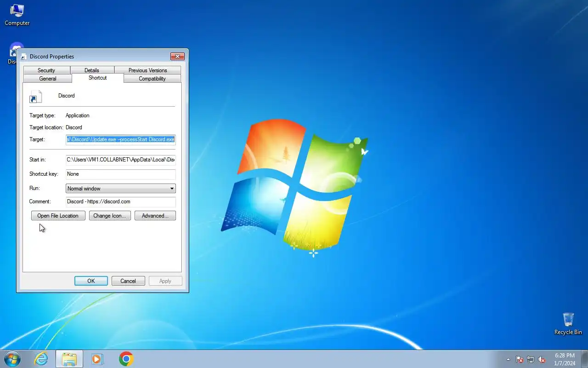Screen dimensions: 588x368
Task: Confirm with the OK button
Action: click(x=91, y=281)
